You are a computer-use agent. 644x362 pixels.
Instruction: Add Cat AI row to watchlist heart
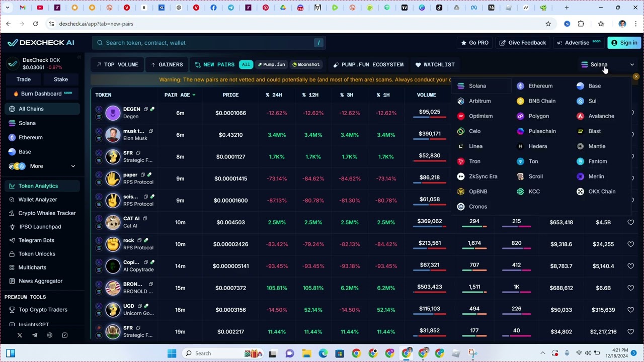point(630,222)
